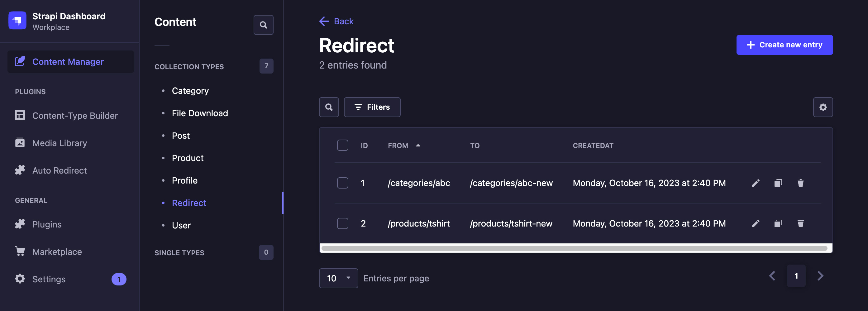Viewport: 868px width, 311px height.
Task: Click the Settings gear icon in sidebar
Action: pyautogui.click(x=20, y=279)
